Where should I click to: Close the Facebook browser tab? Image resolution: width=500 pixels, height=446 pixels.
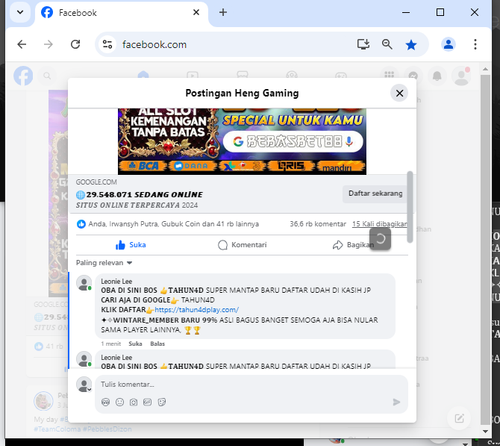(x=196, y=12)
